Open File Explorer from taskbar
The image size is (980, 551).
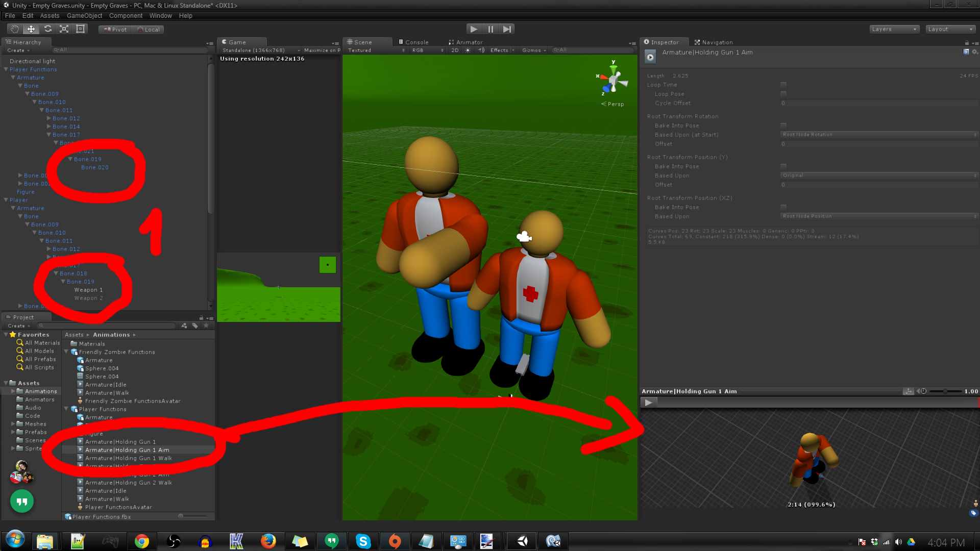coord(45,541)
